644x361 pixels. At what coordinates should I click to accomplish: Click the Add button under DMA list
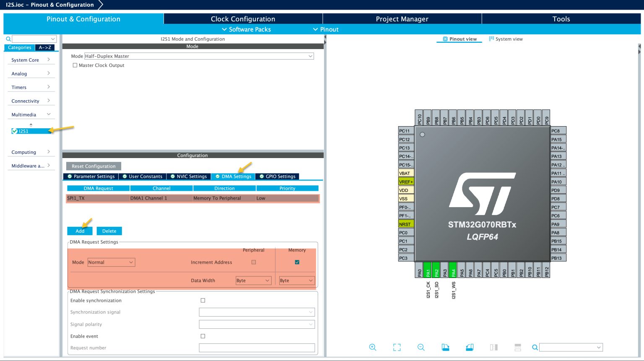(80, 231)
